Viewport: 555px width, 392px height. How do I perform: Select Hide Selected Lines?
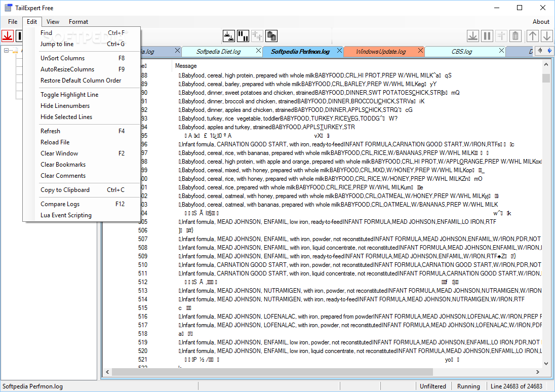tap(82, 117)
